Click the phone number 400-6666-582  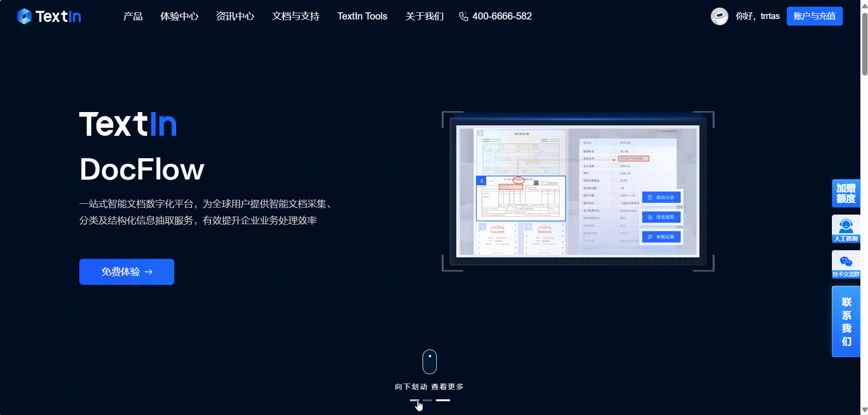pyautogui.click(x=502, y=16)
